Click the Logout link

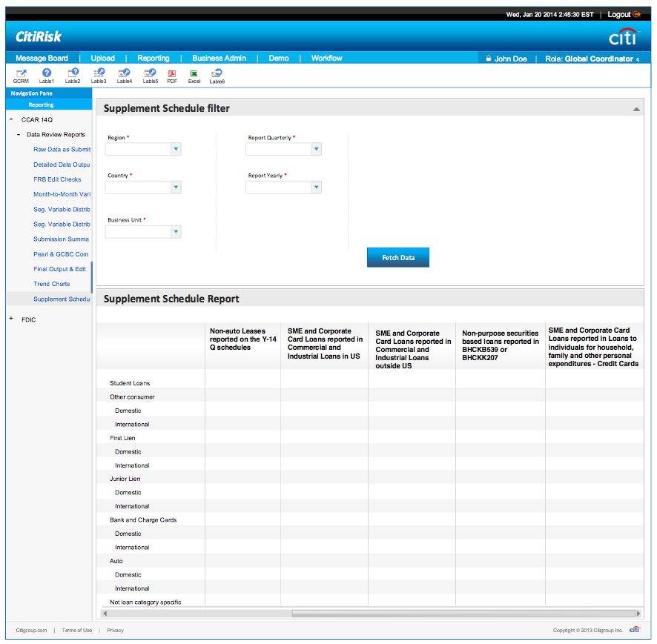(618, 15)
